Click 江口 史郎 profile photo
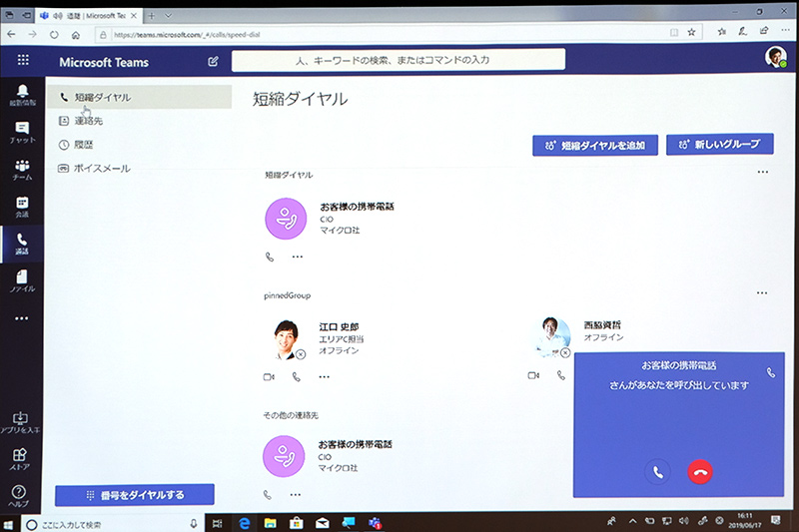Screen dimensions: 799x532 (286, 339)
